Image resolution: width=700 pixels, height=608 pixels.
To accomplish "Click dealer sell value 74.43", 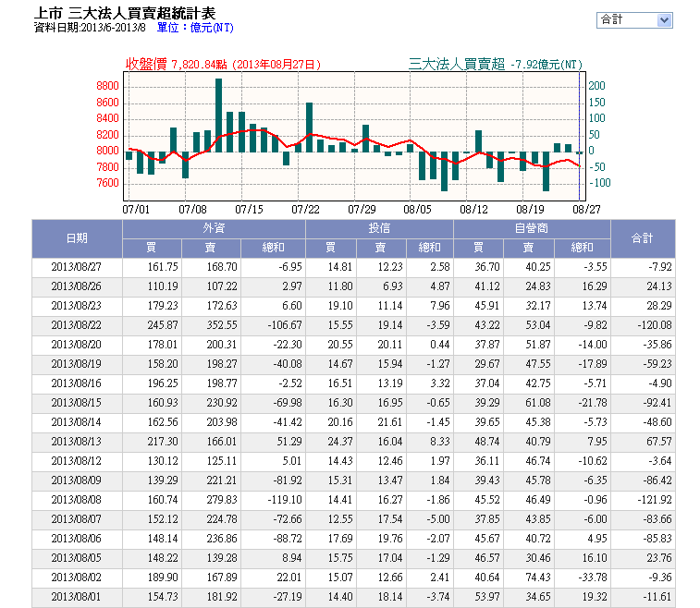I will coord(538,578).
